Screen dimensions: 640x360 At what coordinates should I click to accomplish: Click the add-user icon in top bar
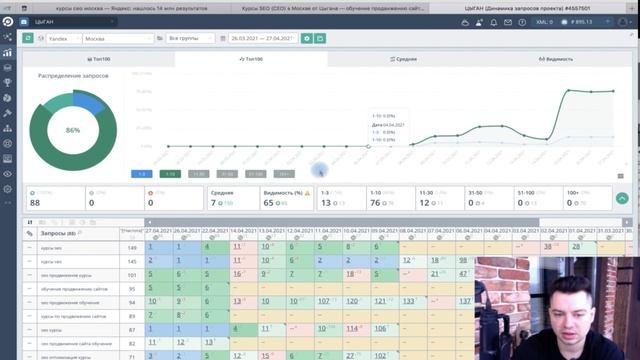tap(479, 22)
